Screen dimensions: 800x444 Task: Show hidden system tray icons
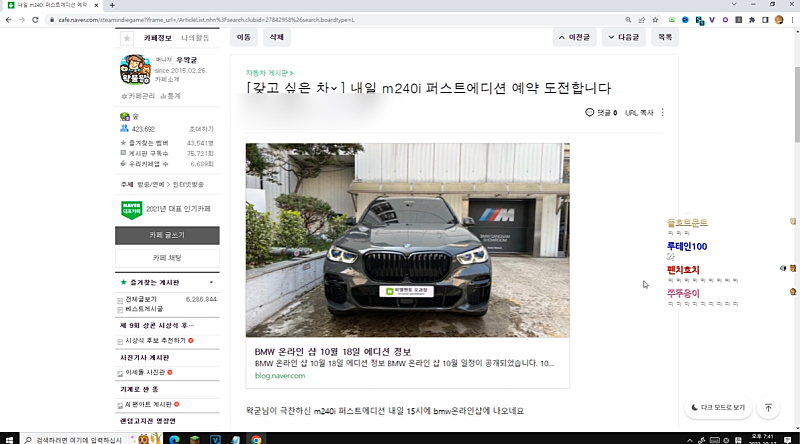[690, 440]
